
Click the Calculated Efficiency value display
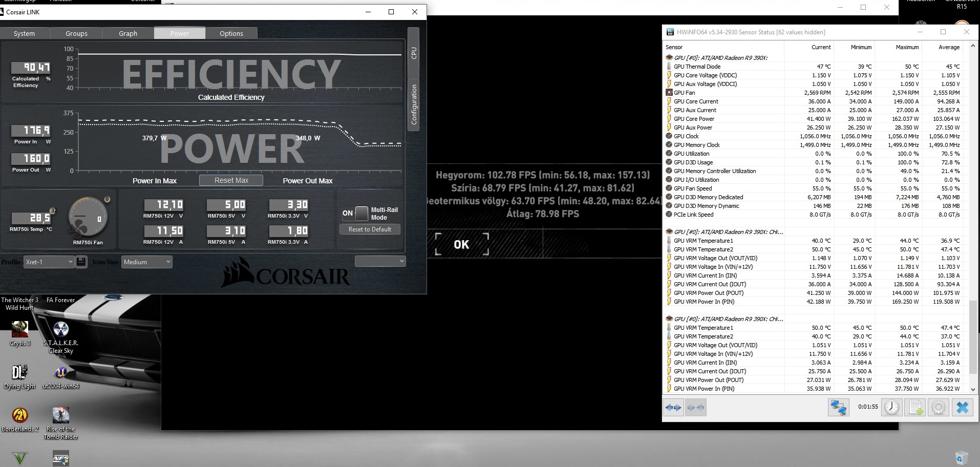click(x=31, y=68)
